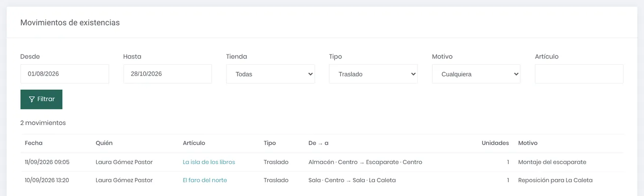Click the Movimientos de existencias heading
Screen dimensions: 644x196
[x=70, y=23]
